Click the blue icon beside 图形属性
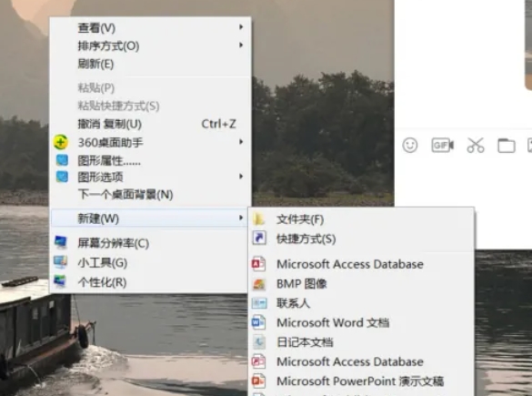532x396 pixels. point(62,160)
